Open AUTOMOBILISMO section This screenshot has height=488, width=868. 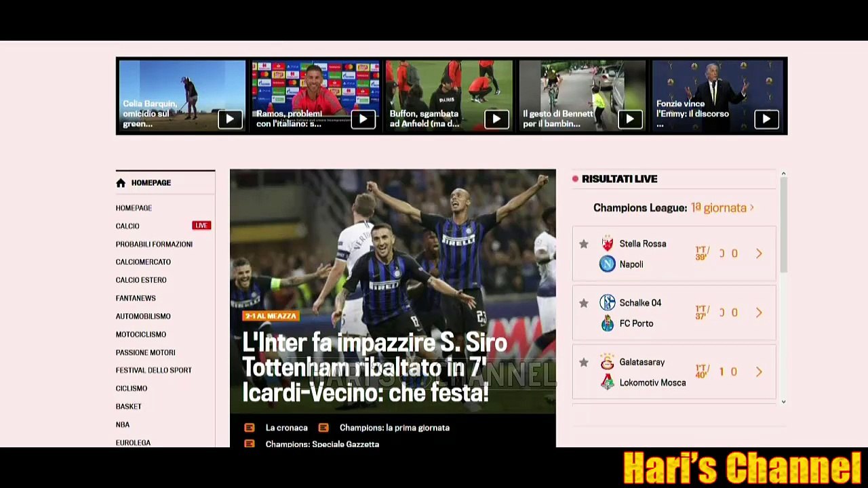[x=143, y=317]
